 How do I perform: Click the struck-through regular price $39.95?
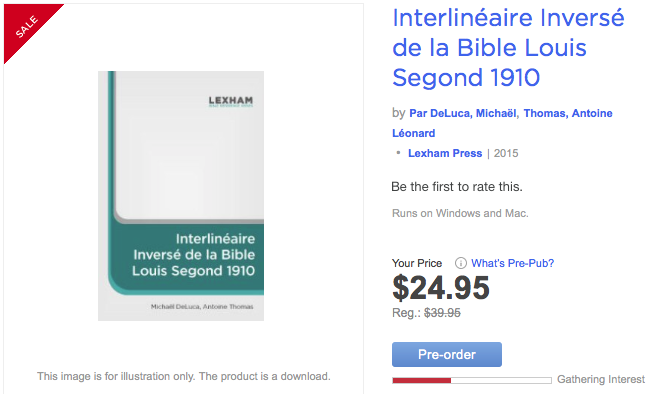(x=442, y=313)
